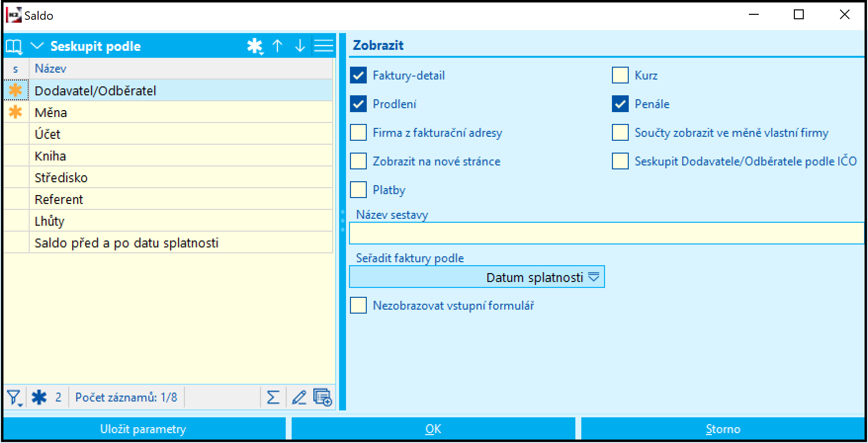This screenshot has height=443, width=868.
Task: Select the Středisko row
Action: (168, 177)
